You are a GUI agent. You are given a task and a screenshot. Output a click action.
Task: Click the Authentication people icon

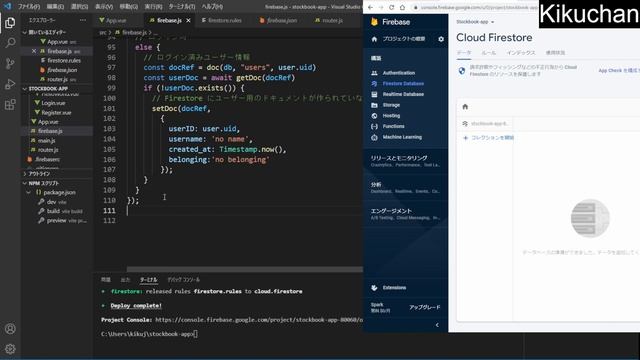[x=374, y=73]
